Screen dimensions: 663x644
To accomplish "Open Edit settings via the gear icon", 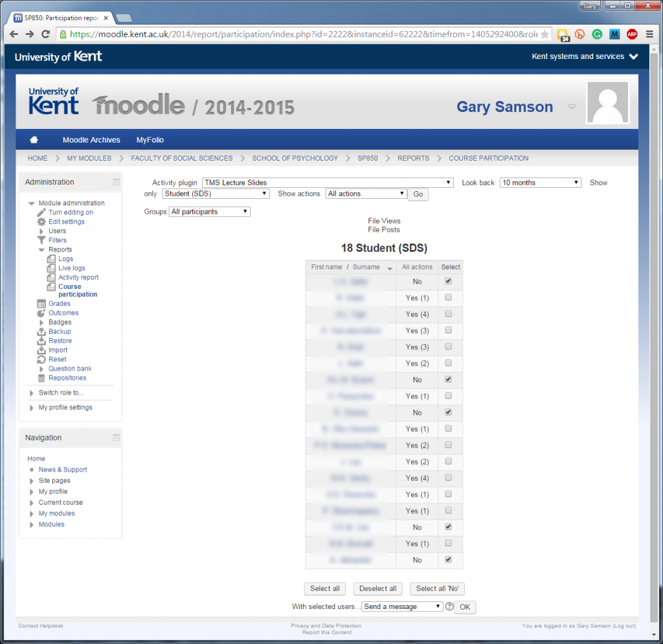I will pos(41,221).
